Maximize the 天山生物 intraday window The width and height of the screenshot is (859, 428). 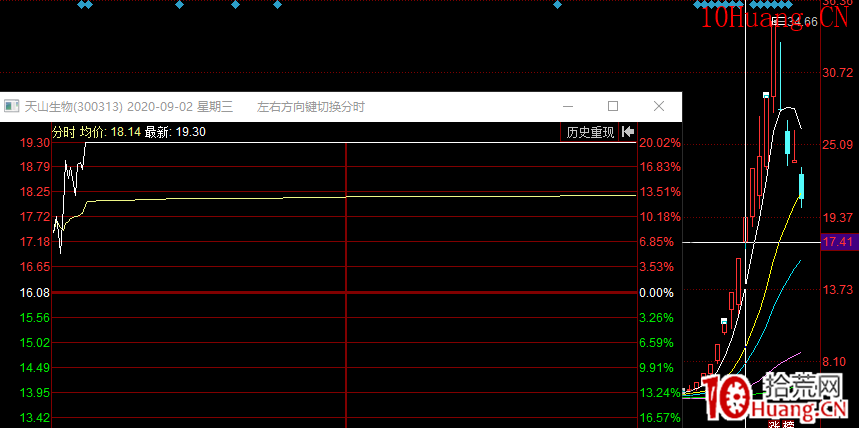[x=613, y=106]
